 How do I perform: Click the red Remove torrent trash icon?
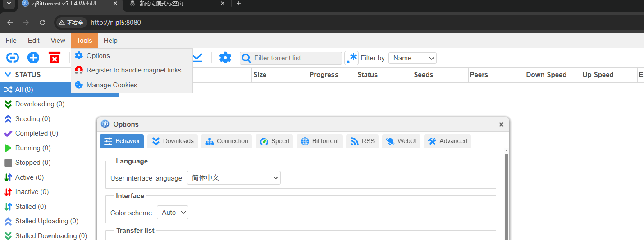pyautogui.click(x=55, y=58)
